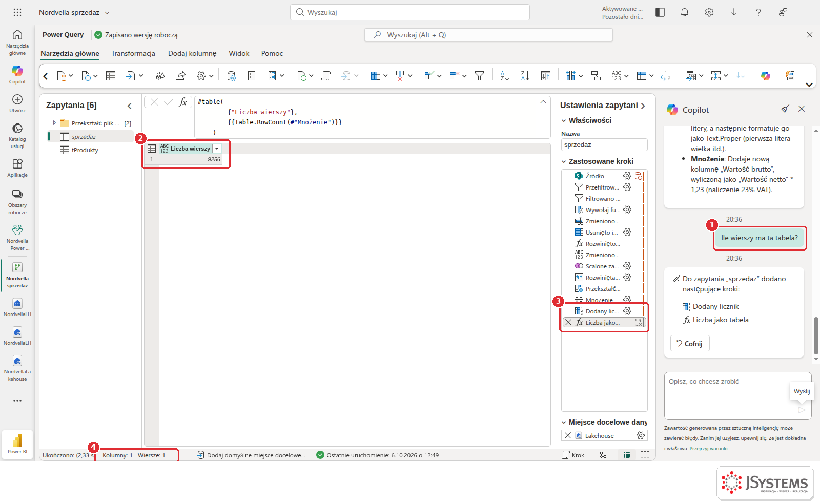The image size is (820, 504).
Task: Open Aplikacje in the left sidebar
Action: coord(17,167)
